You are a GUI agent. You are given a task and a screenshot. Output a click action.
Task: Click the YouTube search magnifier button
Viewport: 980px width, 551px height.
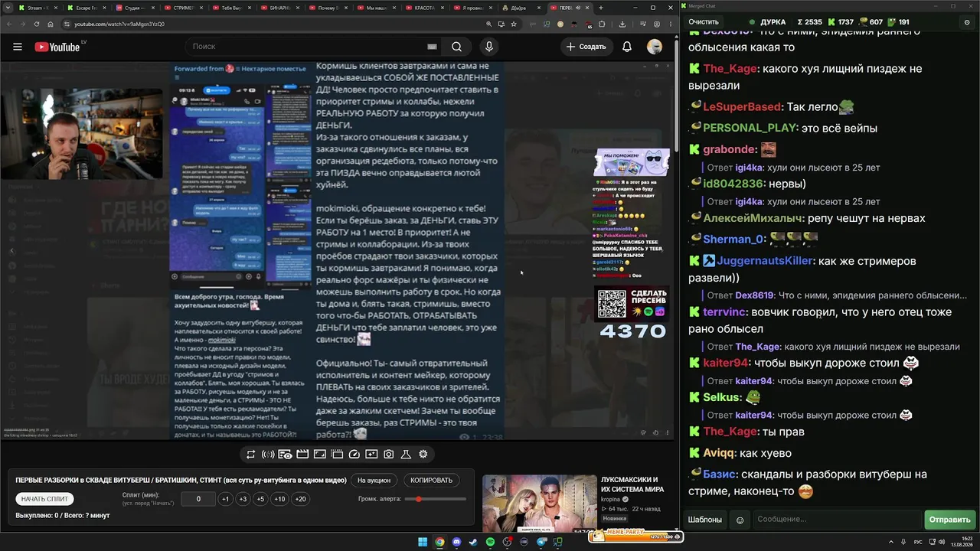(x=456, y=47)
